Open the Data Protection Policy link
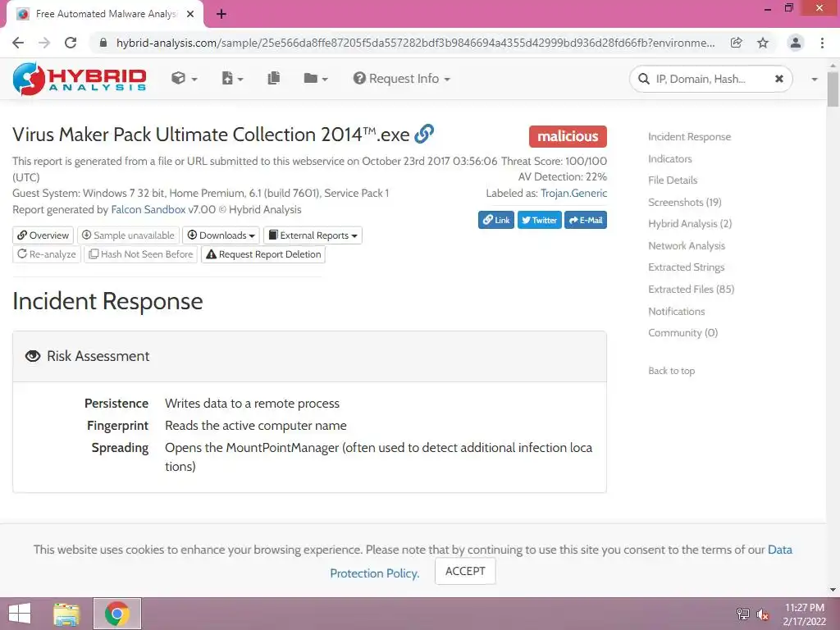This screenshot has height=630, width=840. pyautogui.click(x=374, y=573)
